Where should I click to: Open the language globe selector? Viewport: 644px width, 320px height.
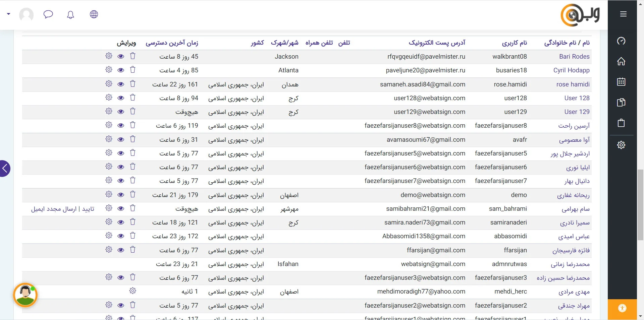(94, 14)
